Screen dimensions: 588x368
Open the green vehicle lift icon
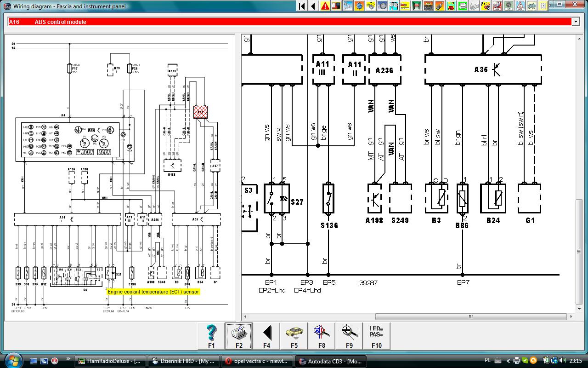click(417, 6)
